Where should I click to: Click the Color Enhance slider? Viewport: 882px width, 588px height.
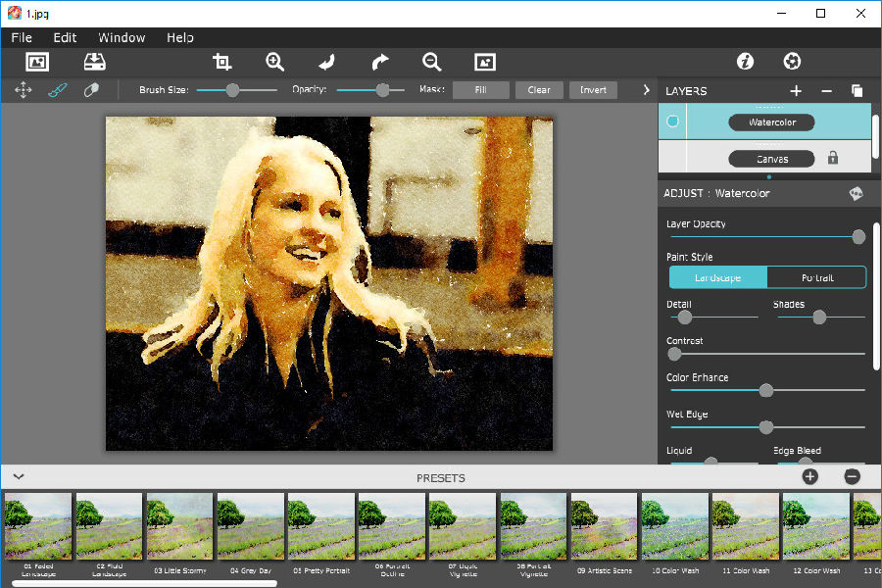(765, 390)
